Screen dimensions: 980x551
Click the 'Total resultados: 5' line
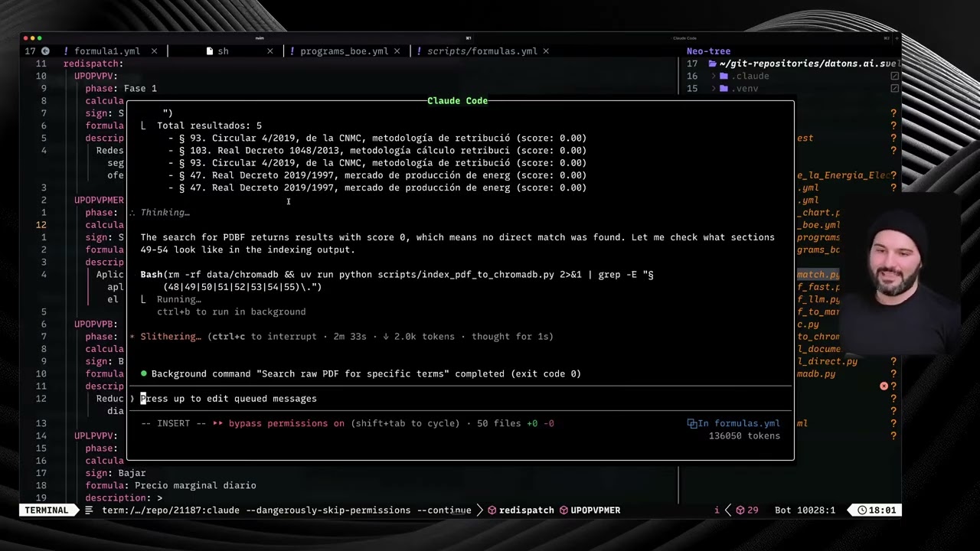click(209, 126)
